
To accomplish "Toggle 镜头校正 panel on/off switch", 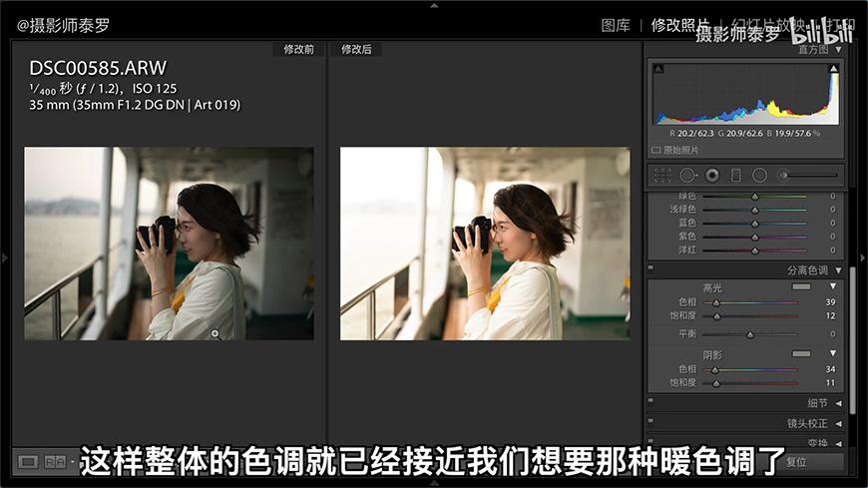I will pyautogui.click(x=651, y=421).
